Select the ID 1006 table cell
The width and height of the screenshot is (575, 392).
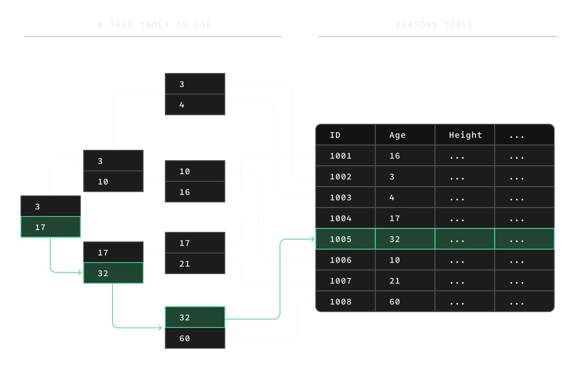tap(345, 260)
